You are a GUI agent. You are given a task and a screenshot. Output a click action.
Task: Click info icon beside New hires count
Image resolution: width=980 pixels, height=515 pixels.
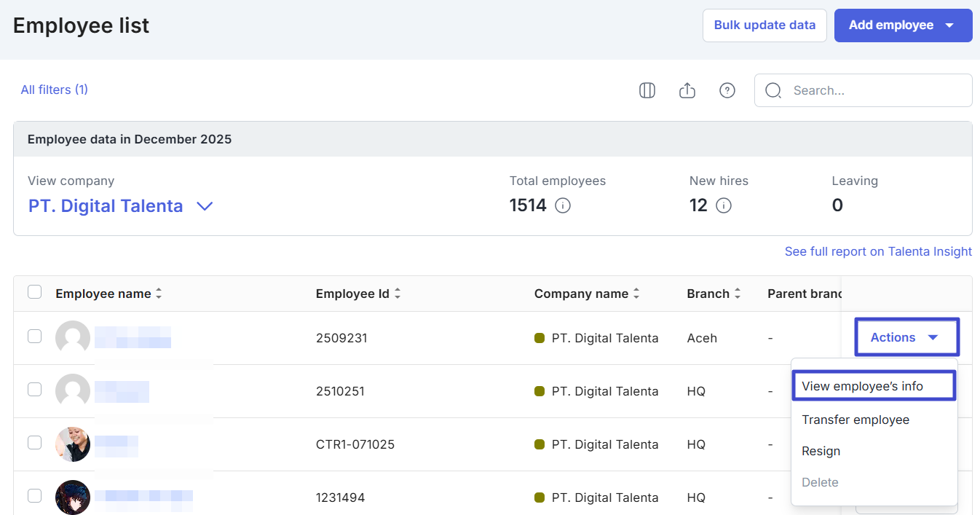pyautogui.click(x=723, y=205)
